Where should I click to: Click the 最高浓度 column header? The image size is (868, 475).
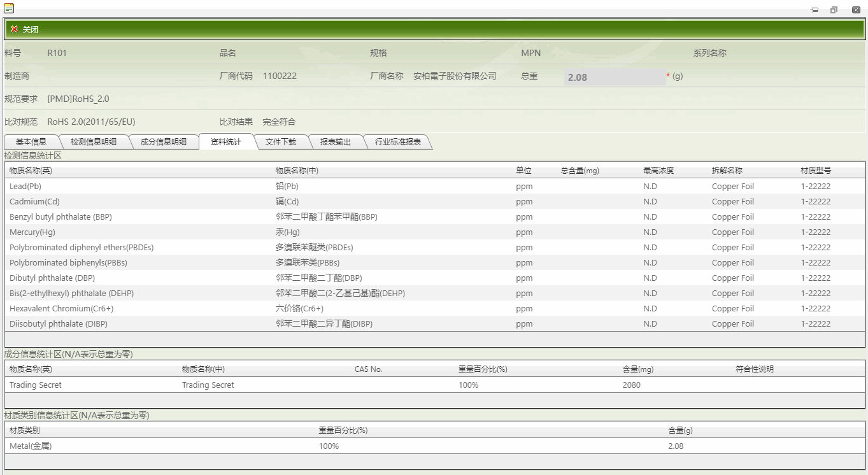pyautogui.click(x=658, y=171)
